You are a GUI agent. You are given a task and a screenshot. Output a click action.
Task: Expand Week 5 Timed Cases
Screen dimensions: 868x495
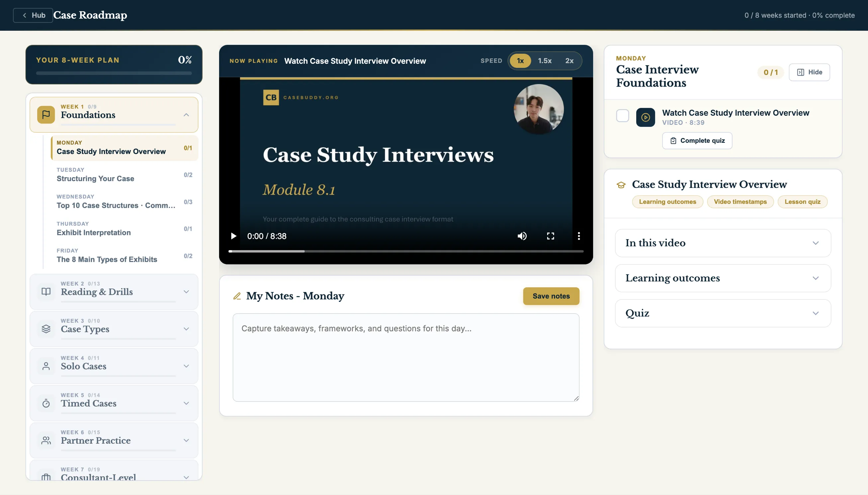pyautogui.click(x=186, y=403)
